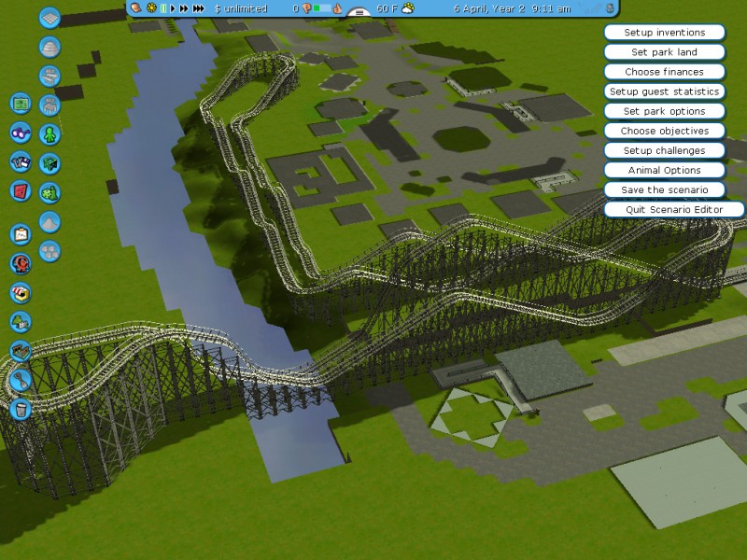Click the '9:11 am' clock
This screenshot has width=747, height=560.
[x=550, y=8]
